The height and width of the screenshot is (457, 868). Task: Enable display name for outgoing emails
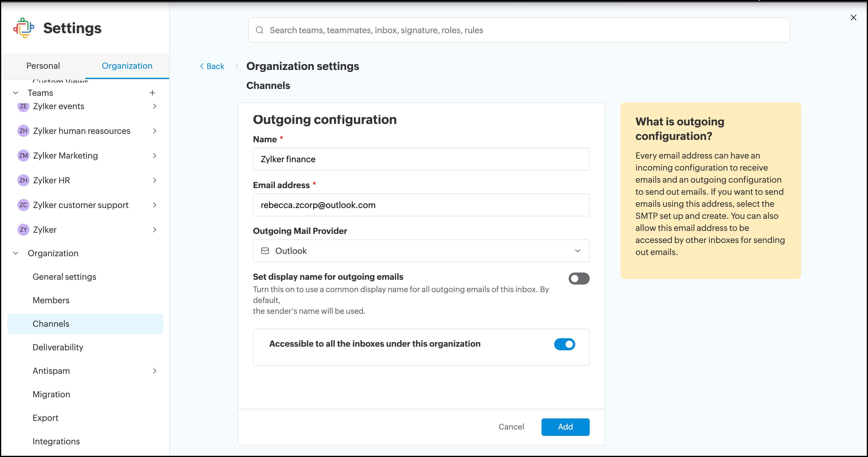pos(579,278)
